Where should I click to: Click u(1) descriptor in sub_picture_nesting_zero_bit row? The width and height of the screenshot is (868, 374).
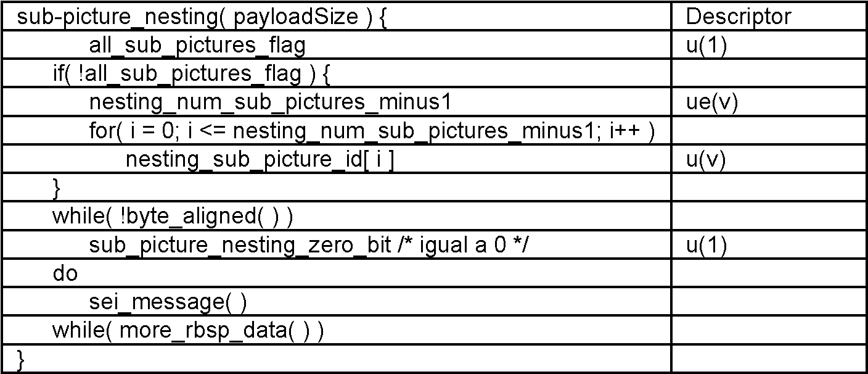(706, 245)
